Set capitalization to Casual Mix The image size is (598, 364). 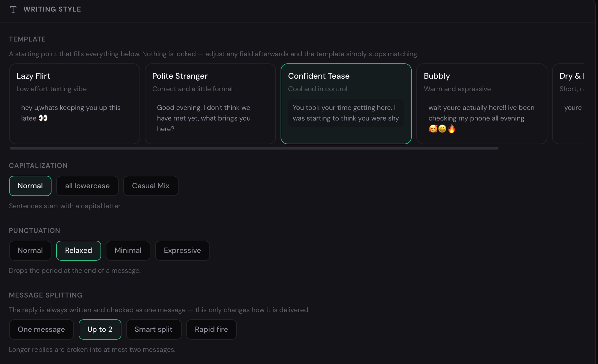(x=151, y=186)
